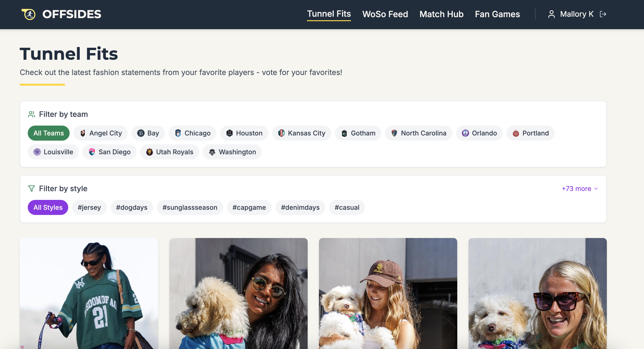Image resolution: width=644 pixels, height=349 pixels.
Task: Toggle the #dogdays style filter
Action: 131,207
